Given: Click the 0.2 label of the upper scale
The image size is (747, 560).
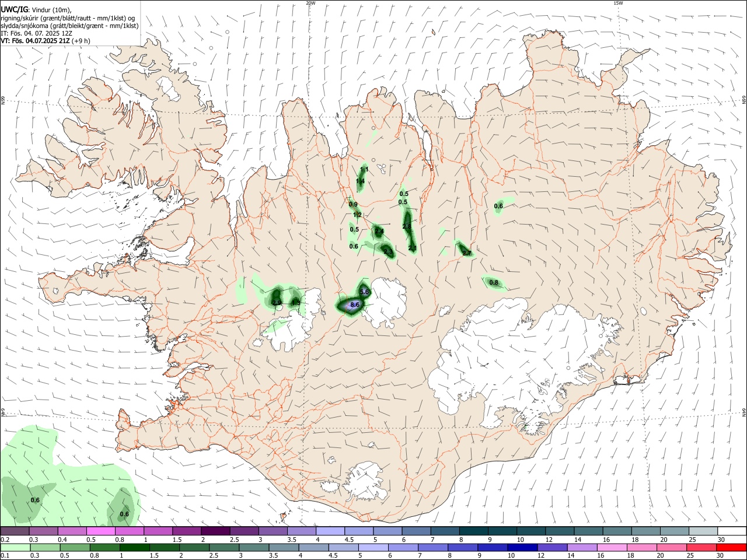Looking at the screenshot, I should tap(4, 540).
